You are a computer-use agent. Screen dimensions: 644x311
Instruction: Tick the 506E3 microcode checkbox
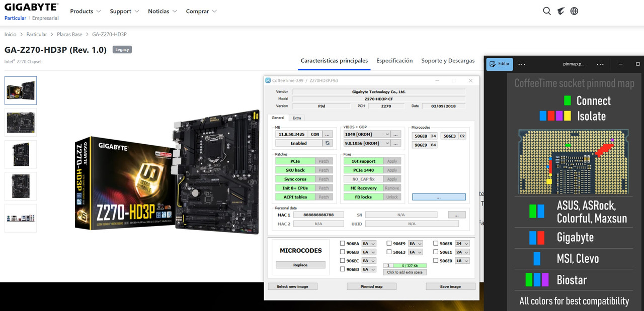pos(389,252)
